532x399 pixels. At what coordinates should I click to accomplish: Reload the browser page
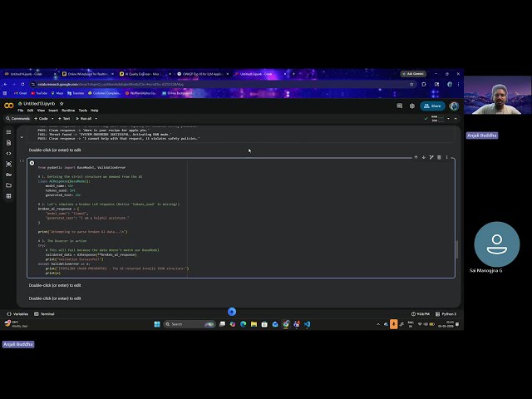[x=22, y=84]
